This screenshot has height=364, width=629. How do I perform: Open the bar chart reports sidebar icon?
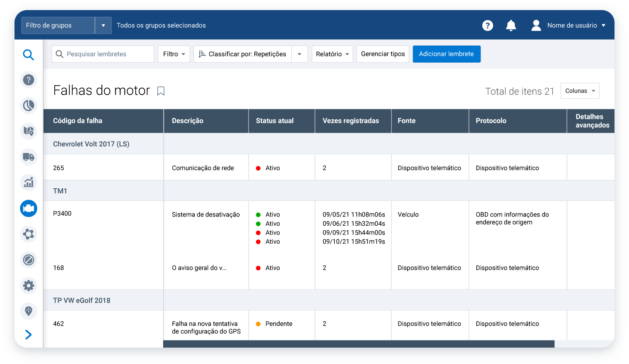tap(29, 182)
